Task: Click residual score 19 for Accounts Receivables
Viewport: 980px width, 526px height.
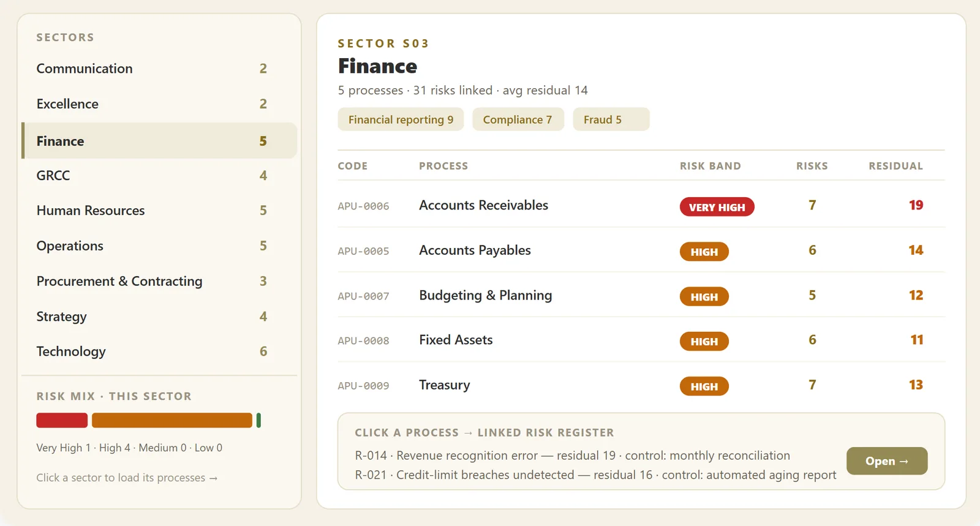Action: tap(916, 205)
